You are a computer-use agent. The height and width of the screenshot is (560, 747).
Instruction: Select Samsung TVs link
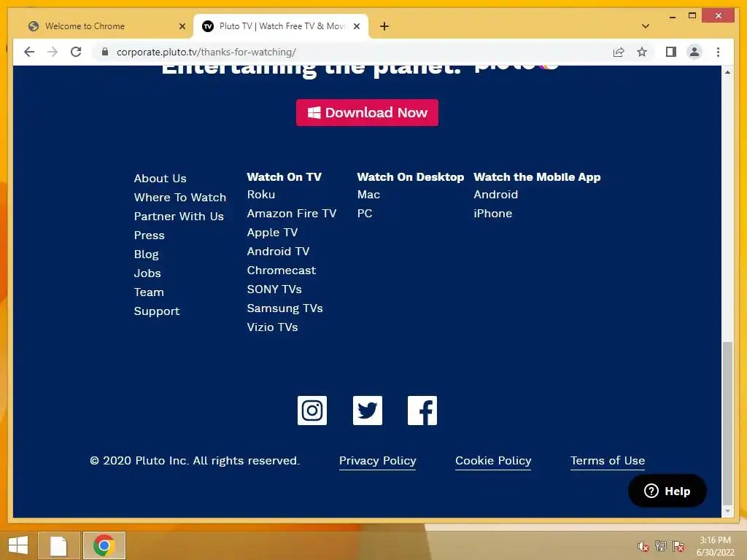[x=285, y=308]
